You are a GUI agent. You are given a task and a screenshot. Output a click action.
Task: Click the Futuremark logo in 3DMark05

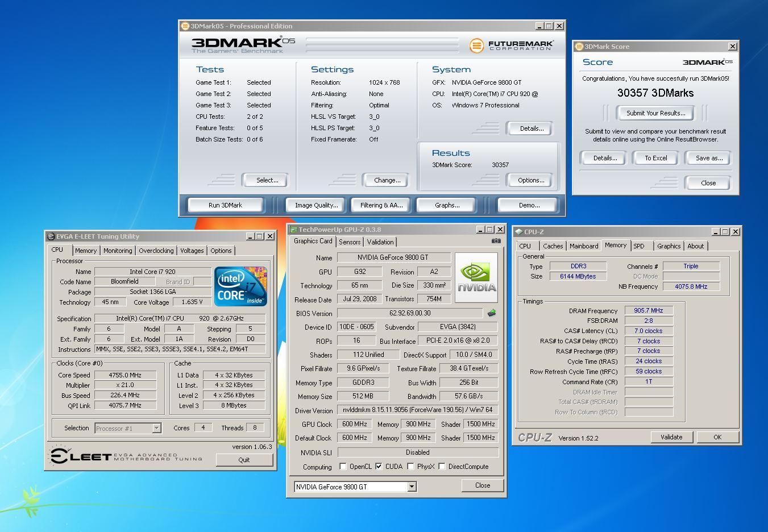tap(512, 45)
